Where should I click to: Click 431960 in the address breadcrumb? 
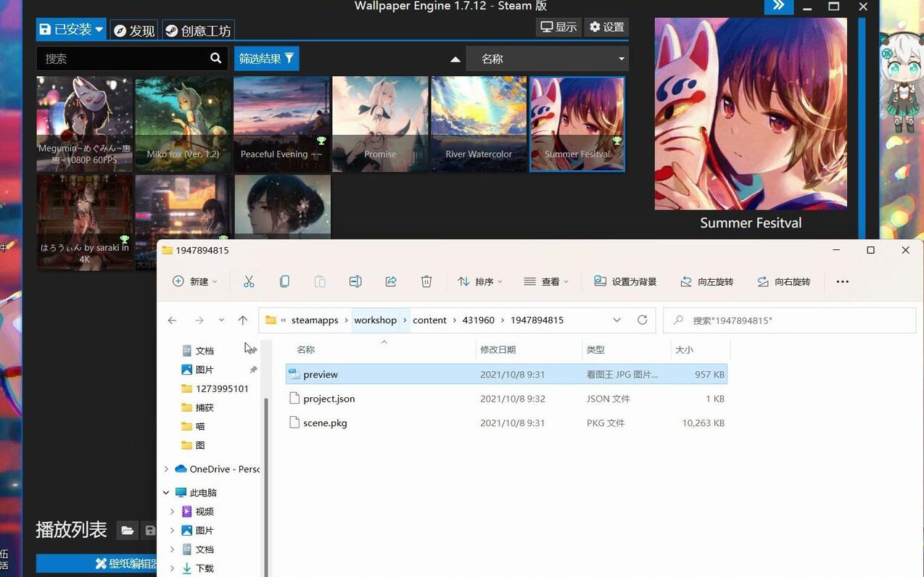coord(478,320)
